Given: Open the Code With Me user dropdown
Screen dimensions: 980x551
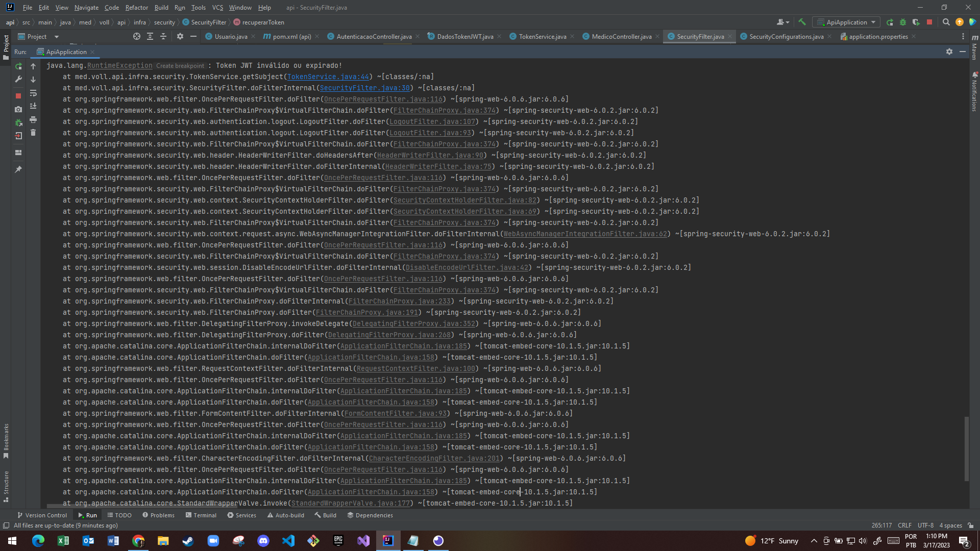Looking at the screenshot, I should click(x=782, y=22).
